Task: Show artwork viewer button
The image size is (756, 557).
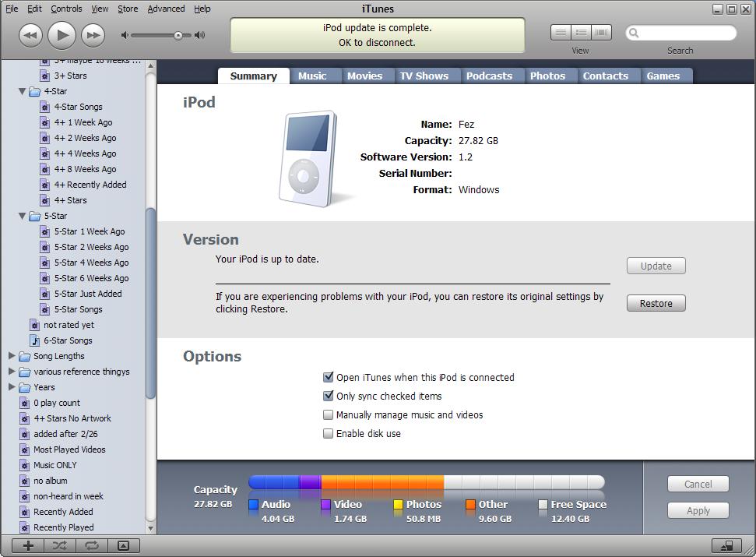Action: pyautogui.click(x=124, y=545)
